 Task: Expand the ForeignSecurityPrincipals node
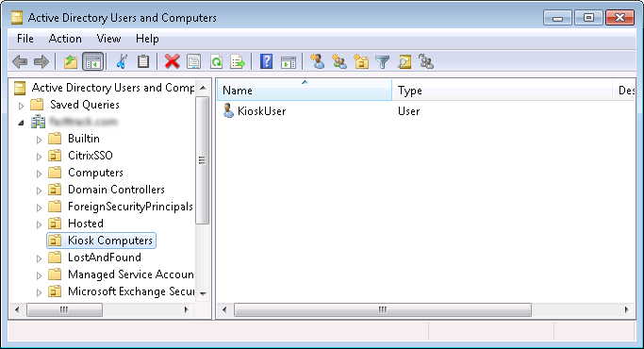(39, 208)
